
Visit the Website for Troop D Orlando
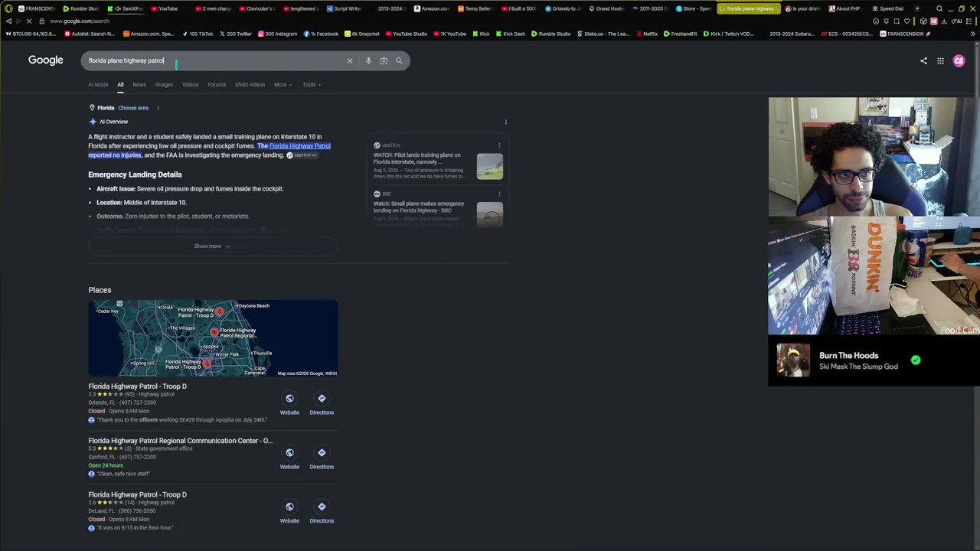pyautogui.click(x=289, y=404)
